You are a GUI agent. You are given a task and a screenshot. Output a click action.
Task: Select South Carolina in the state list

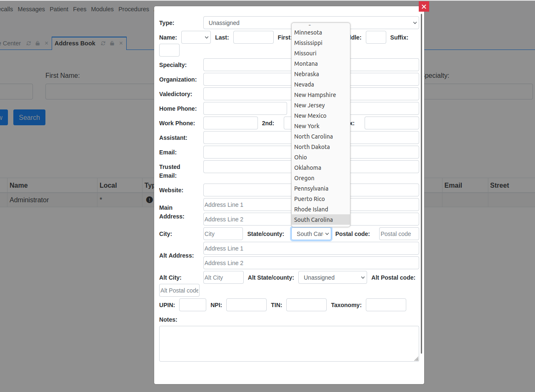point(313,219)
